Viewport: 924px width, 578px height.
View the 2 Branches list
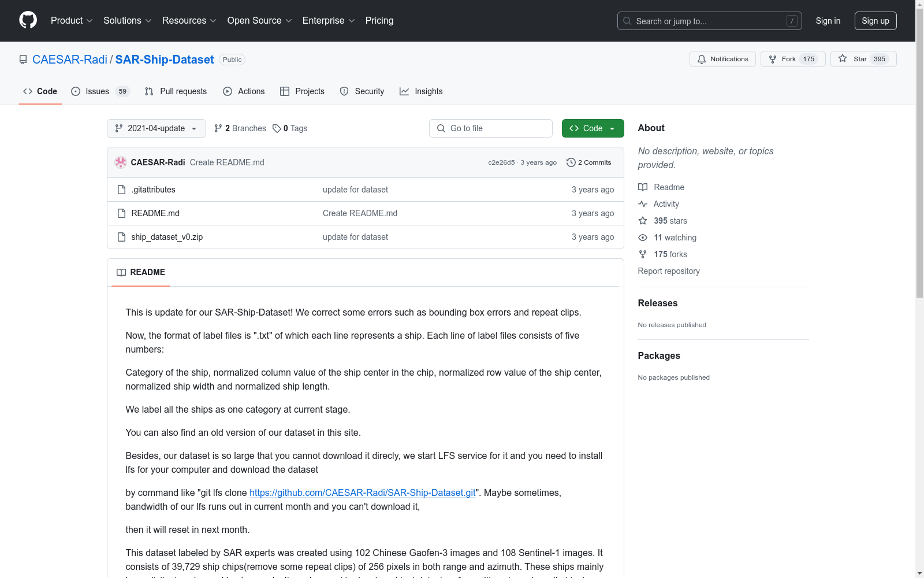pos(240,128)
